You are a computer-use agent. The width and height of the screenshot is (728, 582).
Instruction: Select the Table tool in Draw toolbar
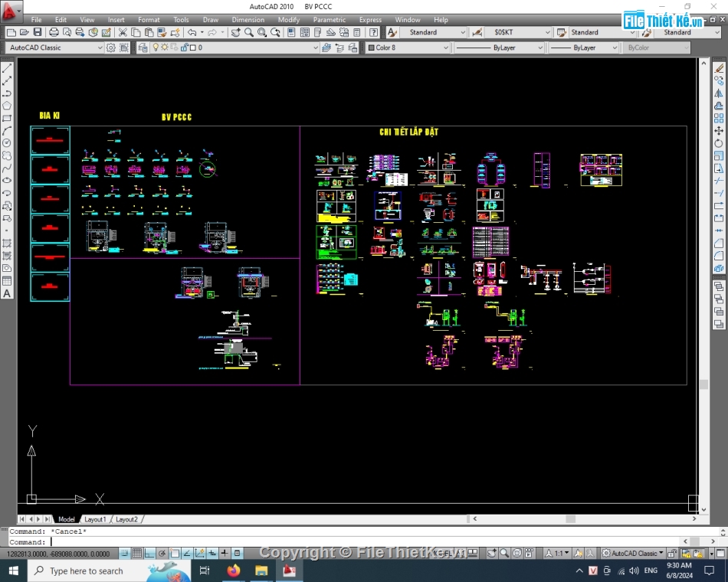(7, 281)
